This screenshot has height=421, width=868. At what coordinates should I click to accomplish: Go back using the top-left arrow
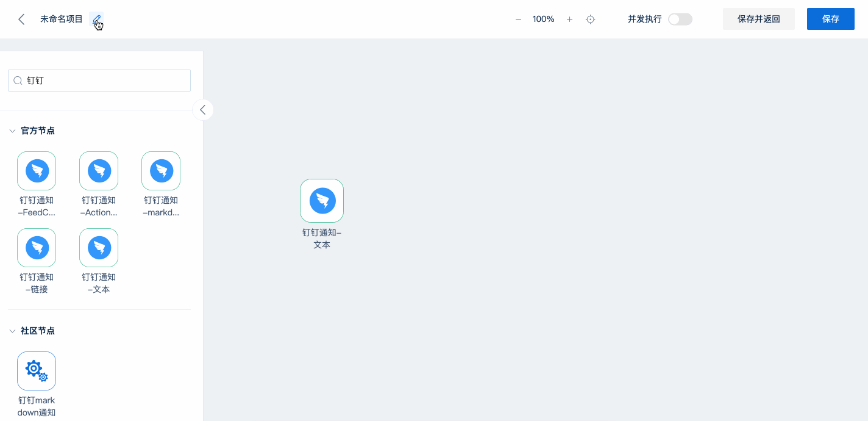click(21, 19)
